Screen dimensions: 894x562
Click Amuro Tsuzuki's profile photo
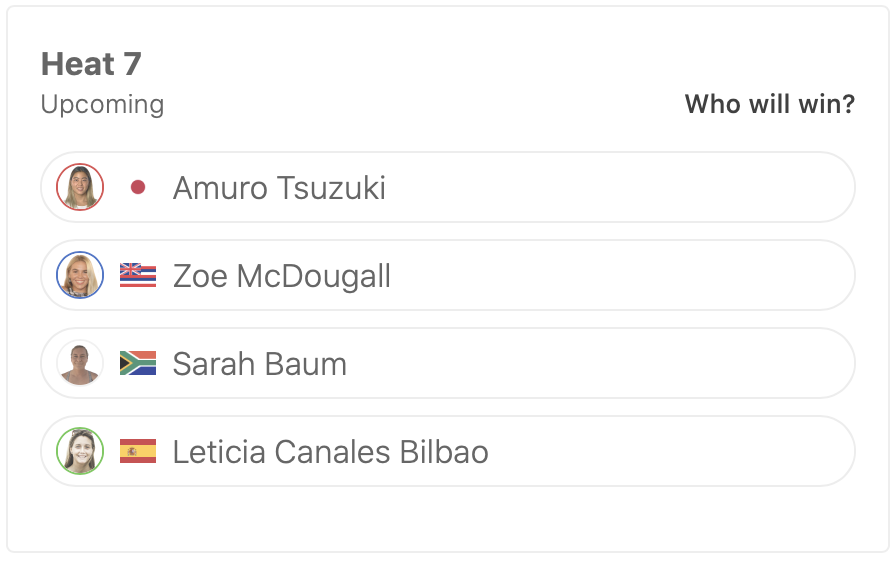click(x=80, y=187)
